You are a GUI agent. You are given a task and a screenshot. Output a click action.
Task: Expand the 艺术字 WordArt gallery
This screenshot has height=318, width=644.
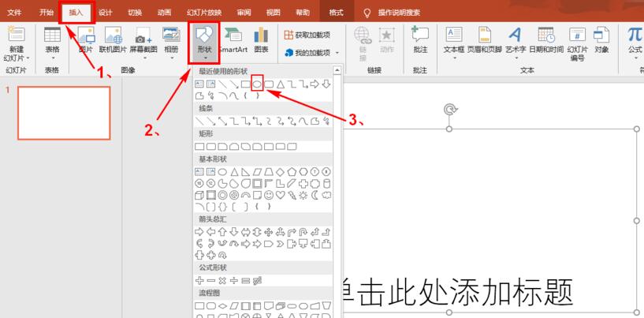coord(515,39)
